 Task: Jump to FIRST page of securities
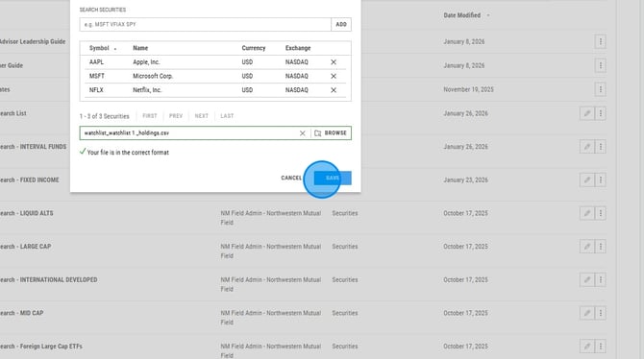[x=150, y=116]
